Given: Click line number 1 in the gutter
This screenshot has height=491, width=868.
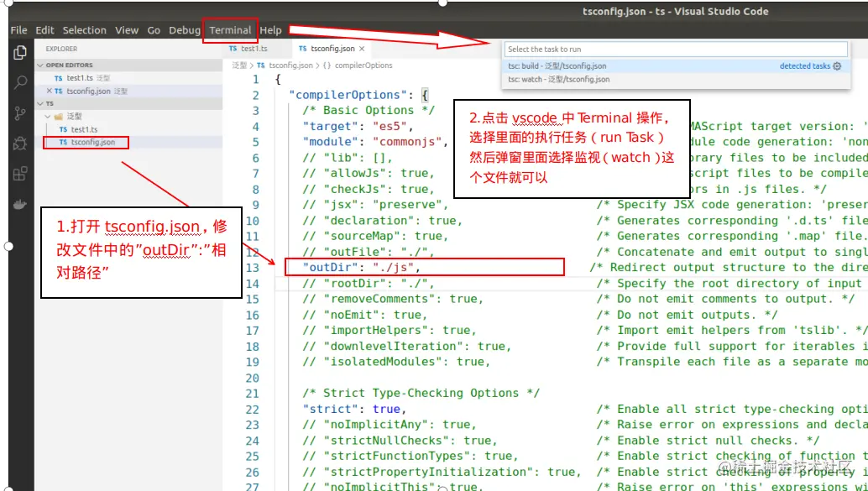Looking at the screenshot, I should [x=255, y=79].
